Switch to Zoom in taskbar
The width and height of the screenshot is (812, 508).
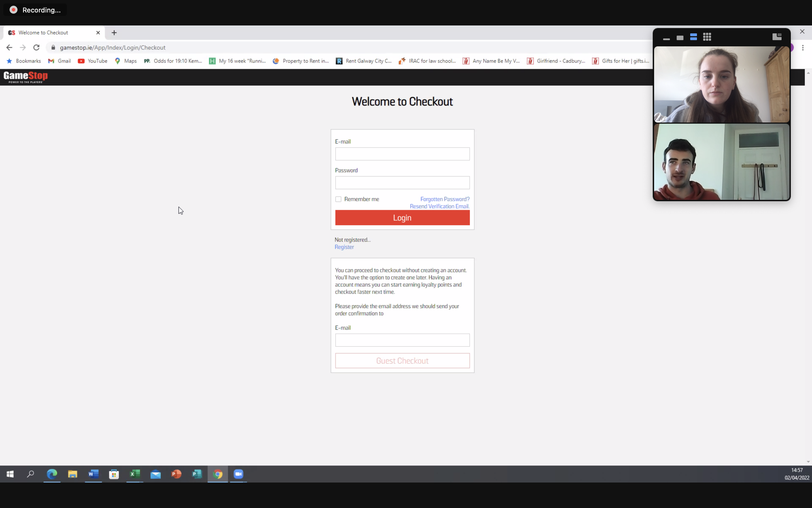pos(238,474)
